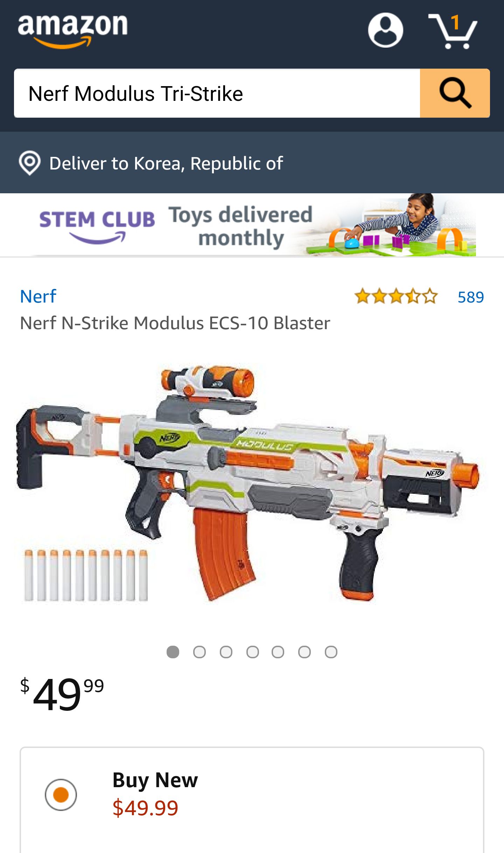Tap the orange search magnifier button

(455, 93)
